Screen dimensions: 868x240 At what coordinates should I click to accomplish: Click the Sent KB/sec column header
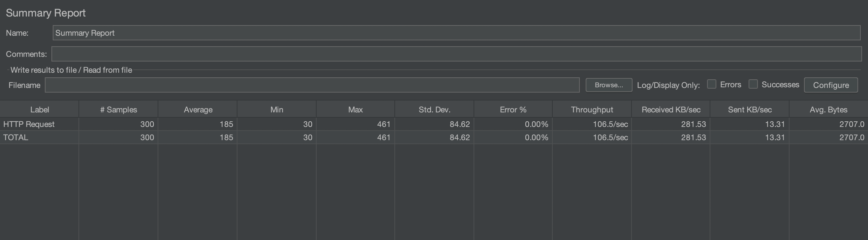pyautogui.click(x=750, y=110)
